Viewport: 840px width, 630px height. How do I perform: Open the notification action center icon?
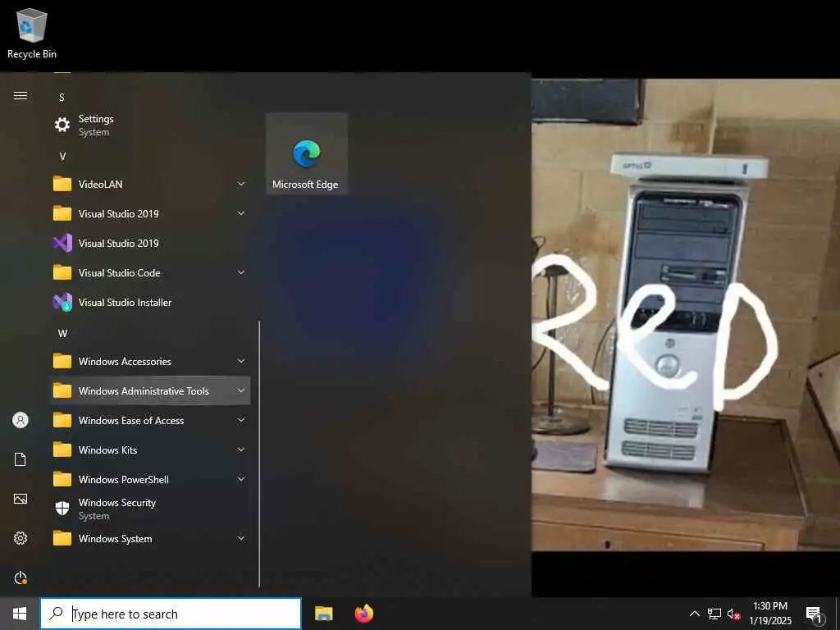pos(815,614)
